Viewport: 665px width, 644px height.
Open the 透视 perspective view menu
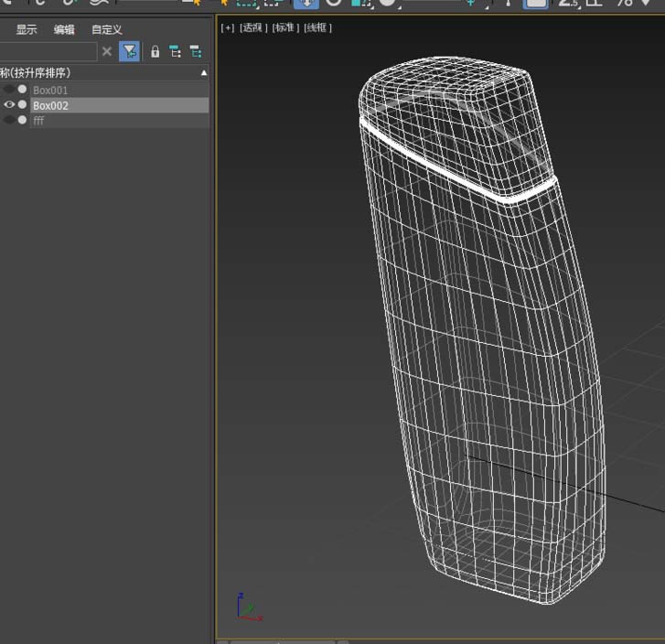tap(252, 28)
